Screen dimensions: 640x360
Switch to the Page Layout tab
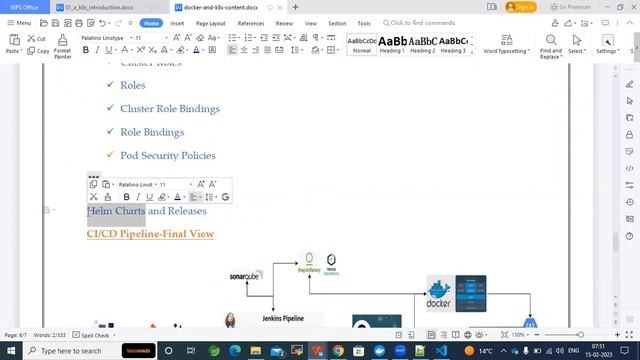pos(211,23)
